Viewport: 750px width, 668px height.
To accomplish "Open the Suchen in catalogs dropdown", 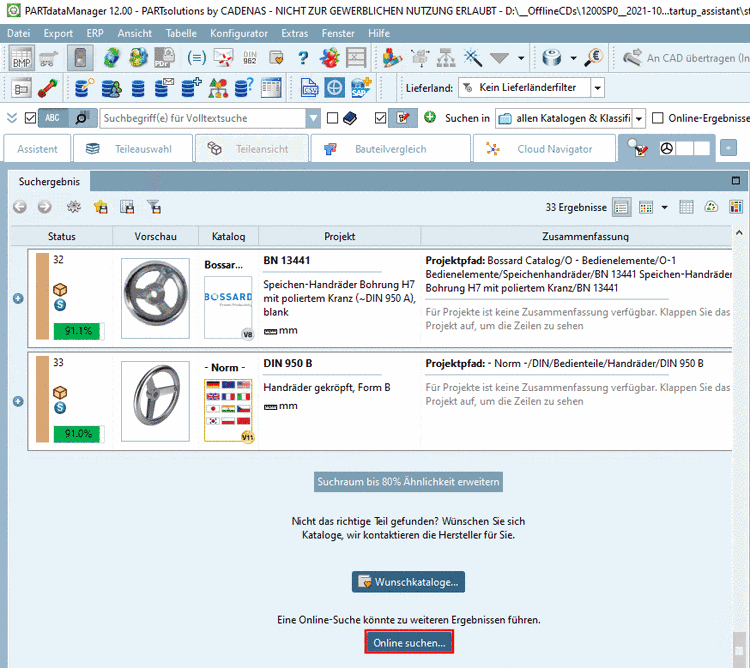I will tap(639, 118).
